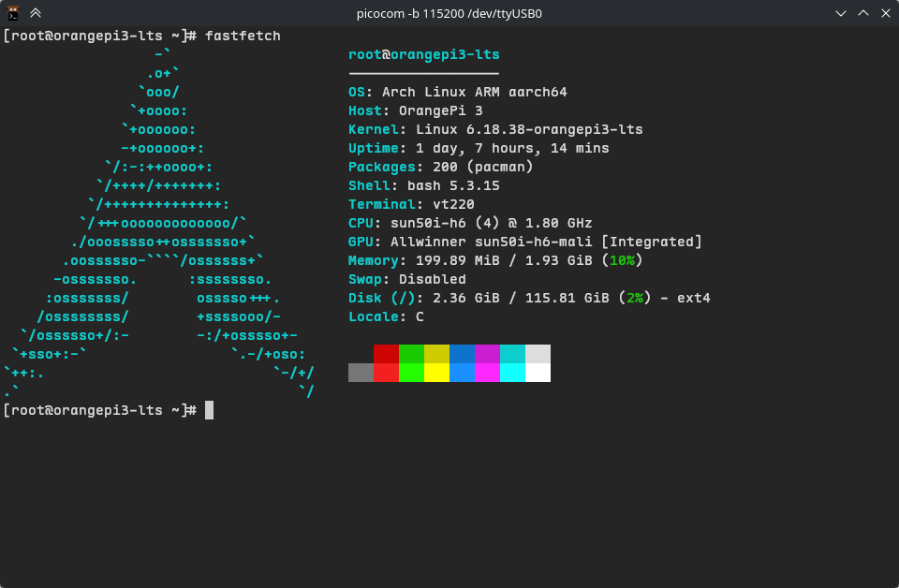The image size is (899, 588).
Task: Click the bright red color block
Action: (x=386, y=373)
